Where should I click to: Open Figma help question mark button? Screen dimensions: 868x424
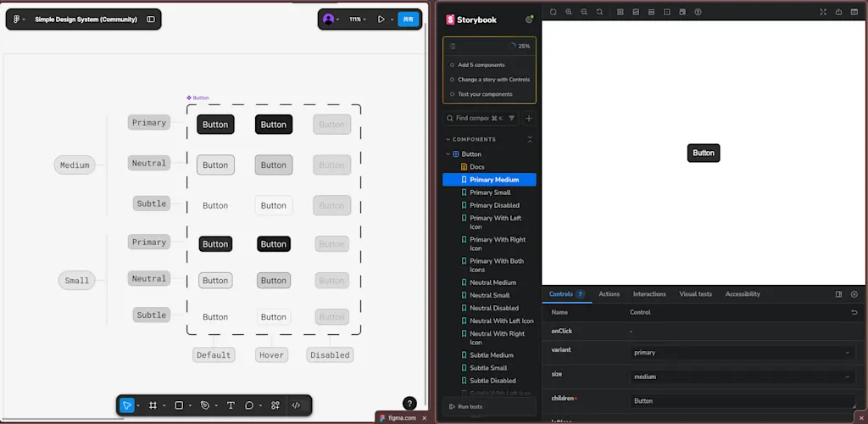pos(409,404)
